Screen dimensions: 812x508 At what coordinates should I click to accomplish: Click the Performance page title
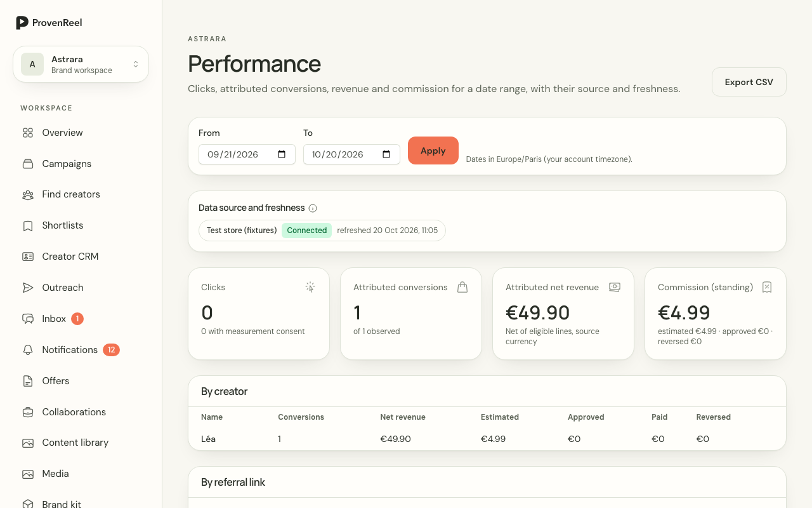(254, 63)
